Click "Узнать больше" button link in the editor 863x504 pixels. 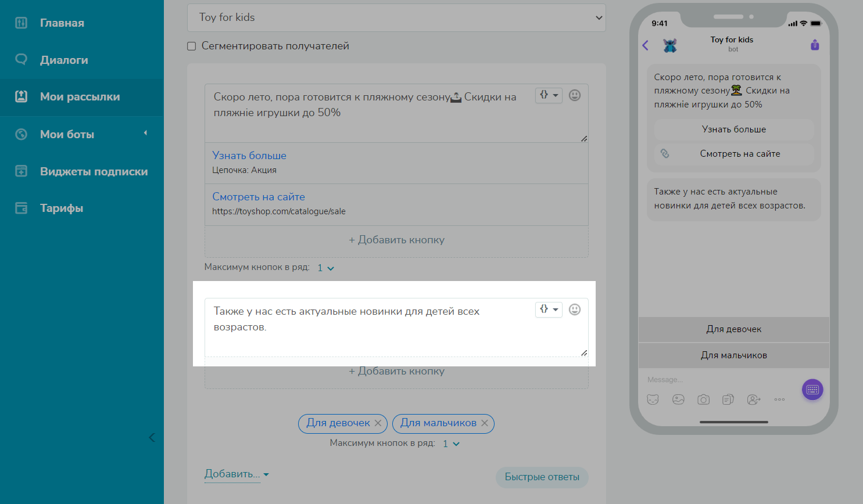coord(249,156)
